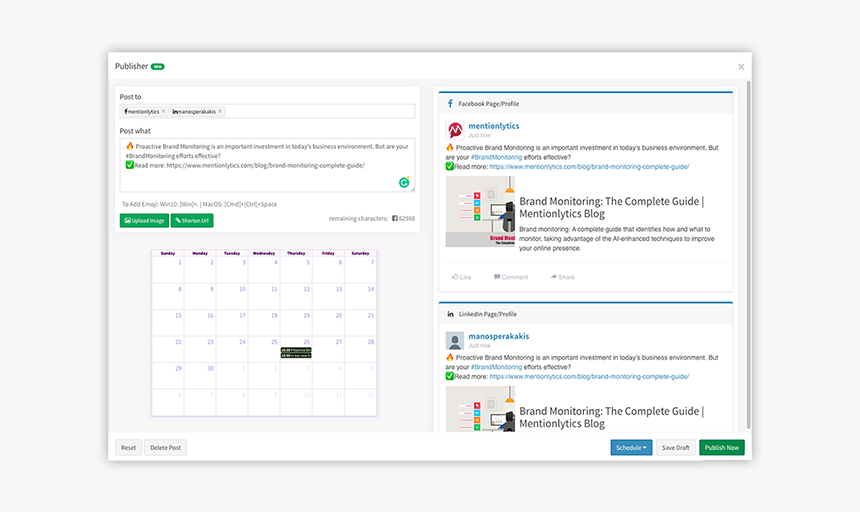Click the article thumbnail in the LinkedIn preview

(x=480, y=409)
